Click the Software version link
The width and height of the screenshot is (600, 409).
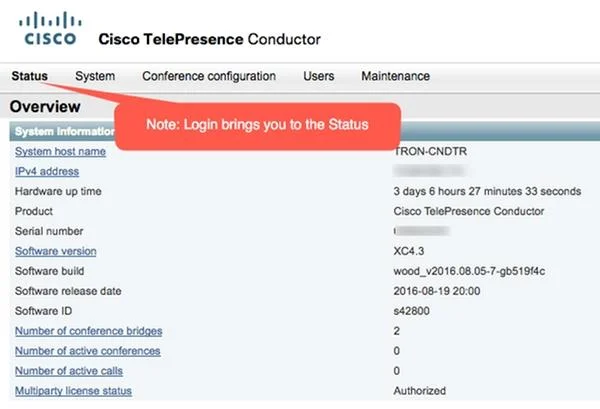55,251
